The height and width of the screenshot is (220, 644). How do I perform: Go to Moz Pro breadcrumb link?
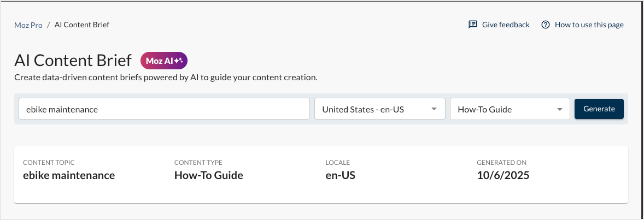click(x=28, y=25)
